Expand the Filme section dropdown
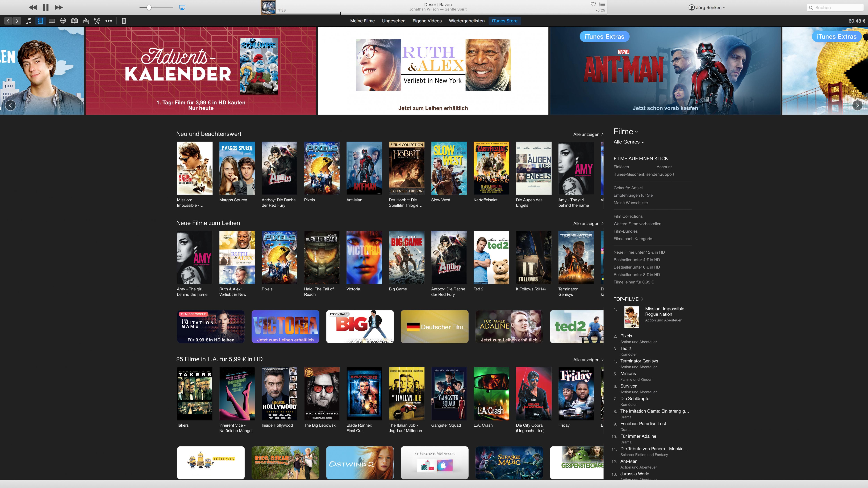 [x=625, y=132]
